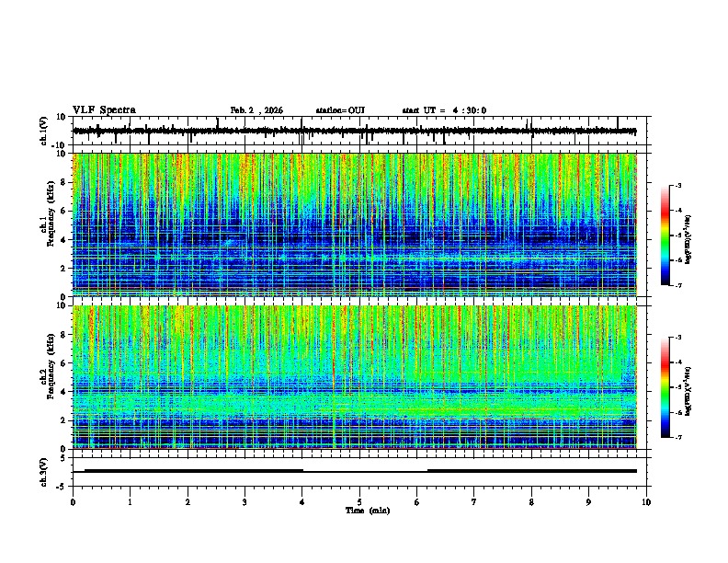Screen dimensions: 728x563
Task: Select the ch.2 "Frequency (kHz)" axis label
Action: point(51,366)
